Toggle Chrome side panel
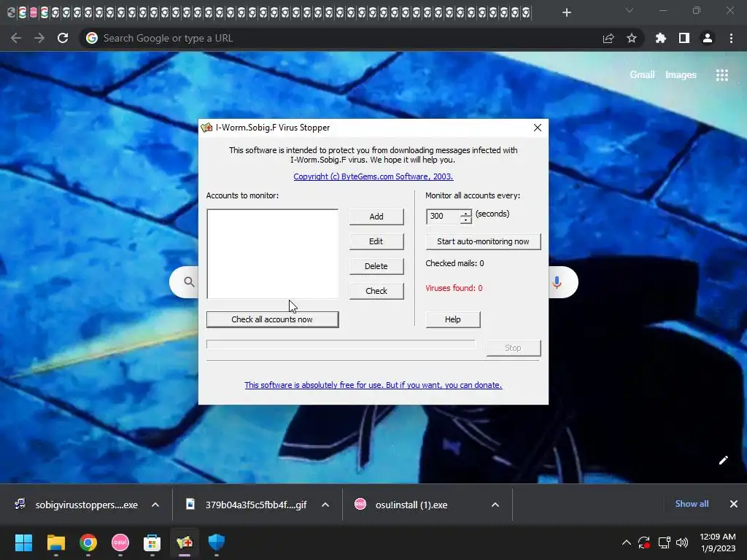This screenshot has width=747, height=560. [684, 38]
